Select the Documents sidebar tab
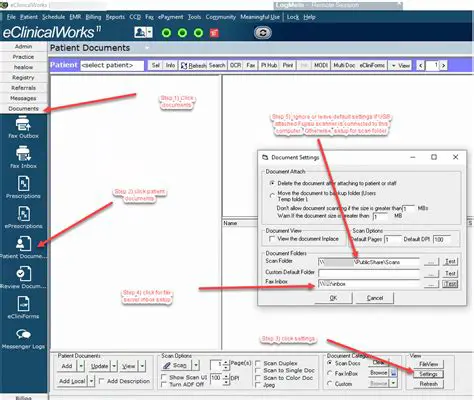 (23, 109)
